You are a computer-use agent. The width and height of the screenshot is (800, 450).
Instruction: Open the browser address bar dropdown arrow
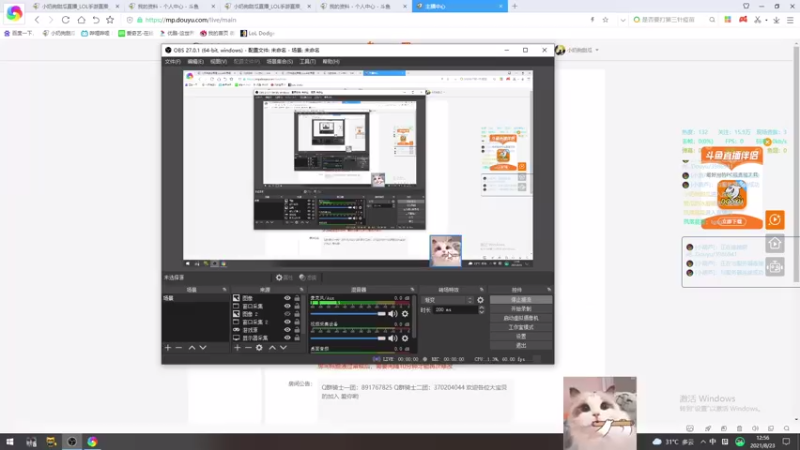click(622, 20)
